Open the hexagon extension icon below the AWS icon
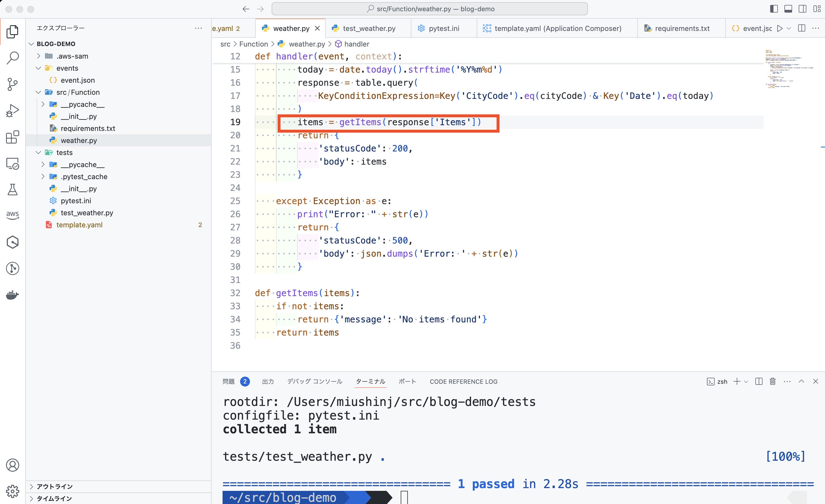Image resolution: width=825 pixels, height=504 pixels. click(x=13, y=242)
